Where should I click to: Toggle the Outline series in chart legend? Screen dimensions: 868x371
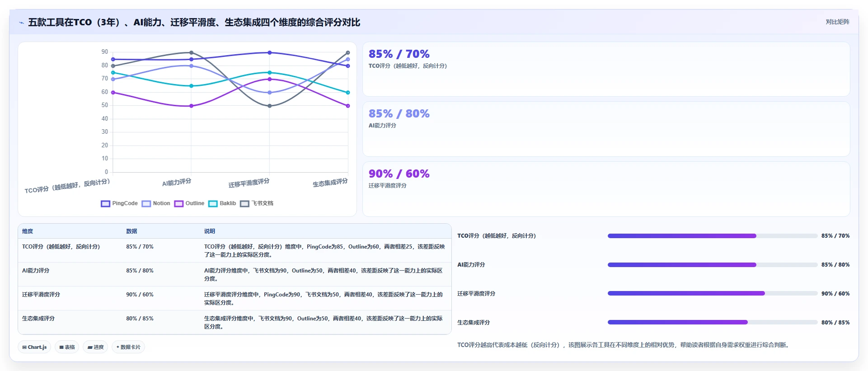(x=189, y=203)
